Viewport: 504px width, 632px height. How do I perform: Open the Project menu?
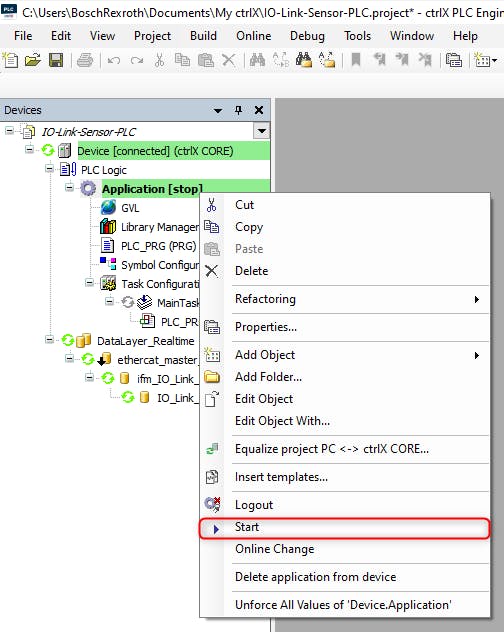click(x=152, y=36)
